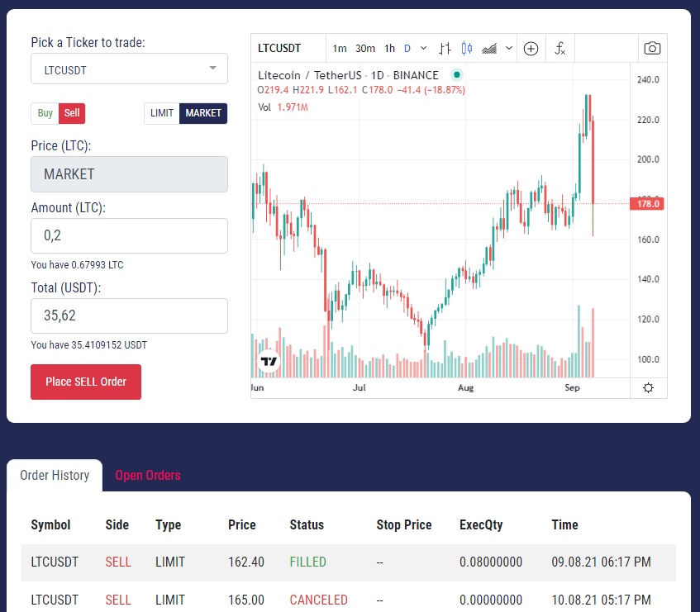Switch order type to LIMIT

coord(162,113)
